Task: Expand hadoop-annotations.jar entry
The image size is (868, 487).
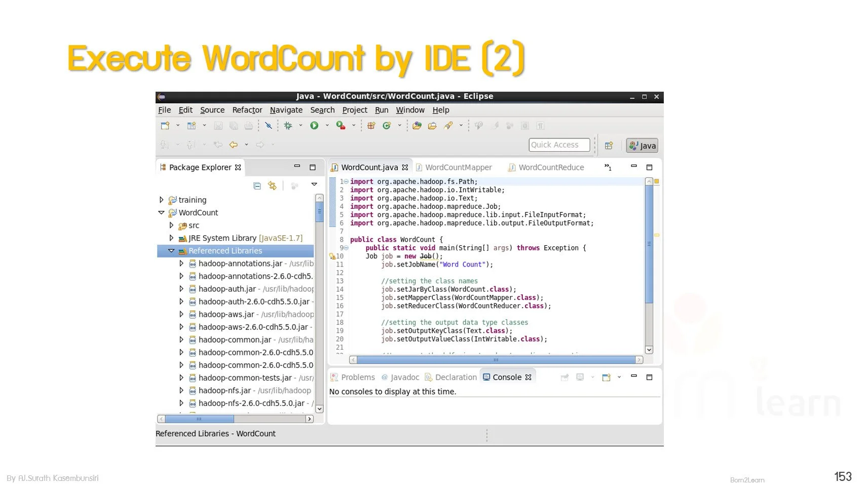Action: pos(181,263)
